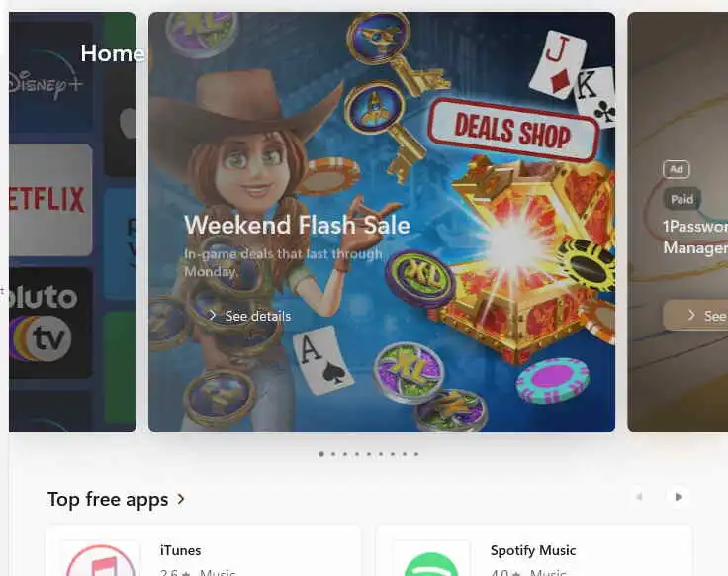Select the first carousel page dot
The width and height of the screenshot is (728, 576).
[321, 454]
